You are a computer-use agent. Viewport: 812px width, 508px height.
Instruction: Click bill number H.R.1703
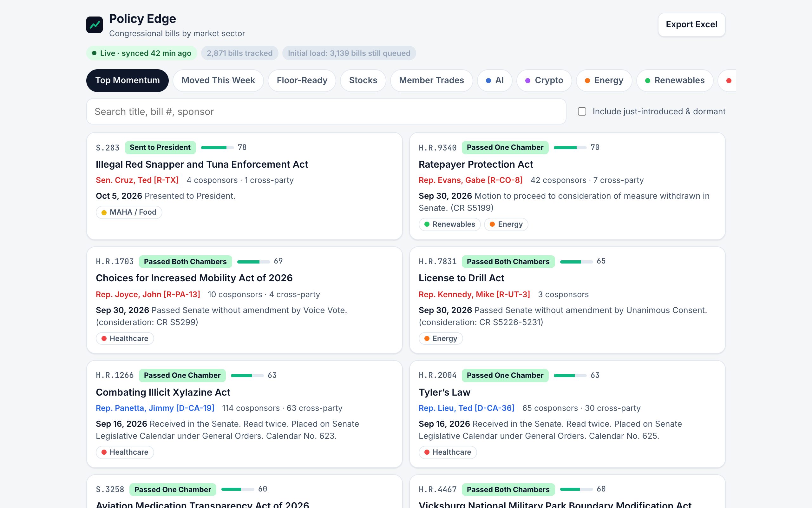coord(115,261)
